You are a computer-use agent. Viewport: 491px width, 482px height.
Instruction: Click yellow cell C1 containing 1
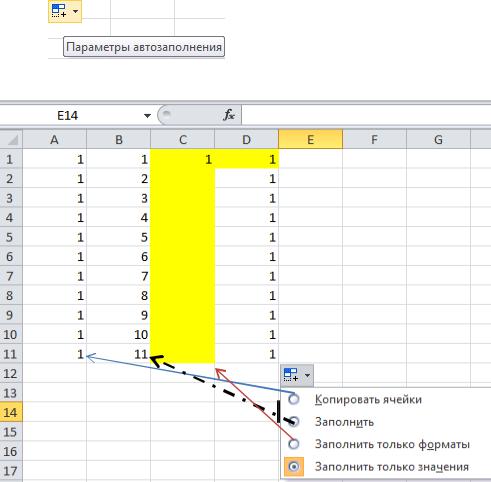(x=182, y=159)
